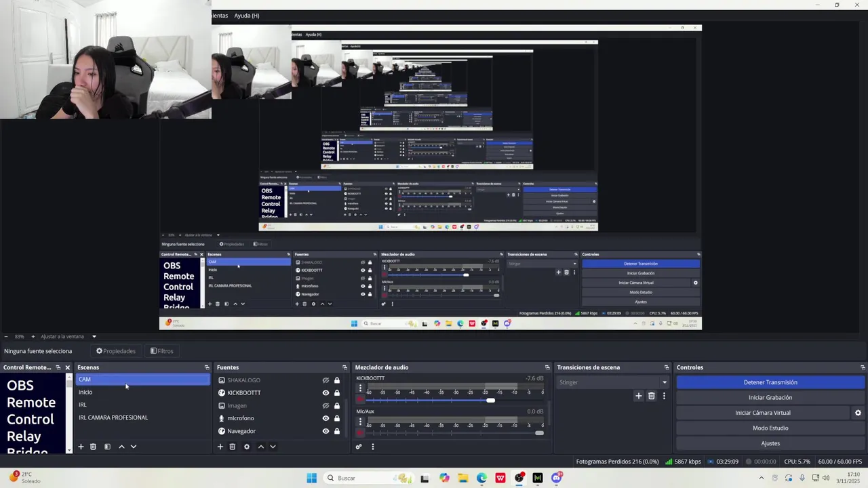Image resolution: width=868 pixels, height=488 pixels.
Task: Open Windows Start menu
Action: tap(311, 478)
